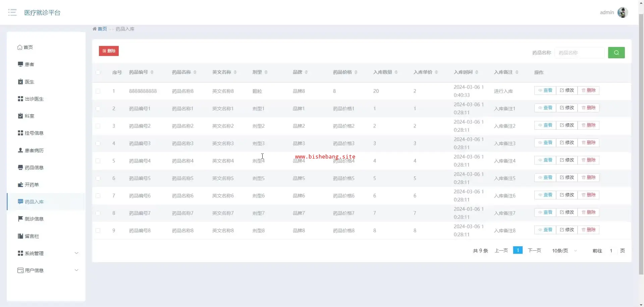Screen dimensions: 644x307
Task: Sort by 入库数量 column arrows
Action: coord(396,72)
